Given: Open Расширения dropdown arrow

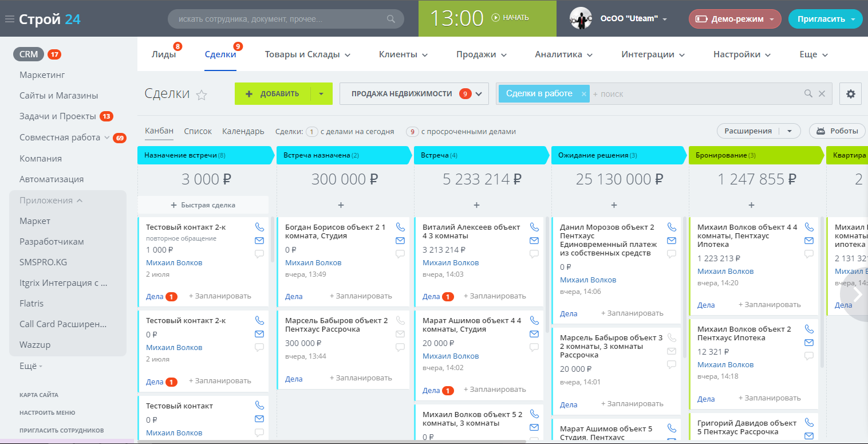Looking at the screenshot, I should coord(790,131).
